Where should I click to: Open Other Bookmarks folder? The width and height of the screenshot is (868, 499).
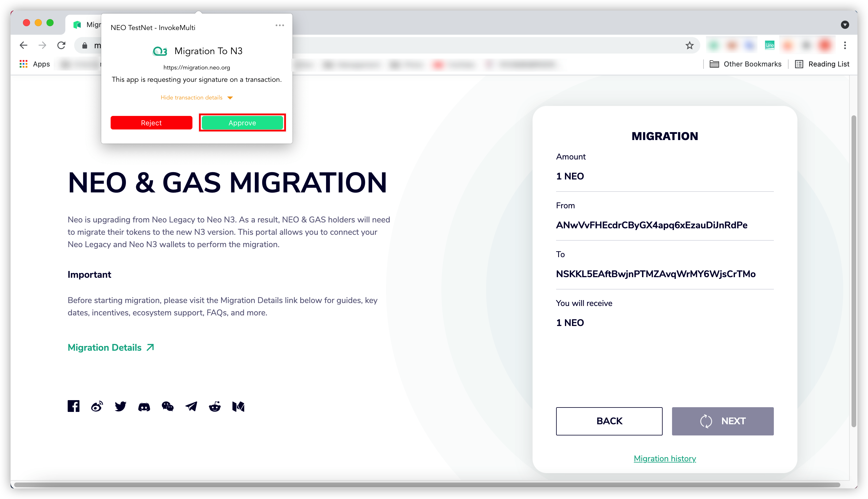pos(745,64)
